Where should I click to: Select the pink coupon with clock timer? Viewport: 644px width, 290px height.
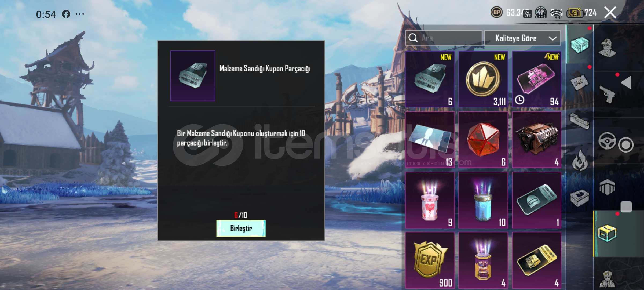[x=536, y=79]
